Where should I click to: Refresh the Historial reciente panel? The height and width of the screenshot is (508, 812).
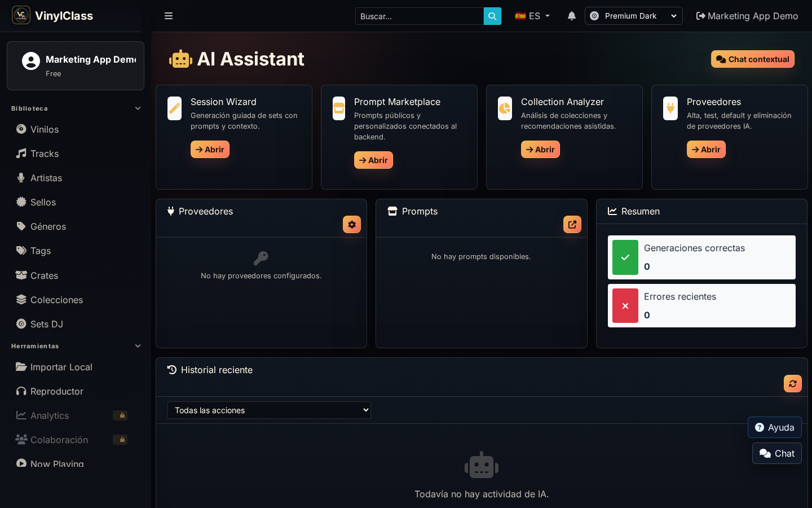[793, 383]
